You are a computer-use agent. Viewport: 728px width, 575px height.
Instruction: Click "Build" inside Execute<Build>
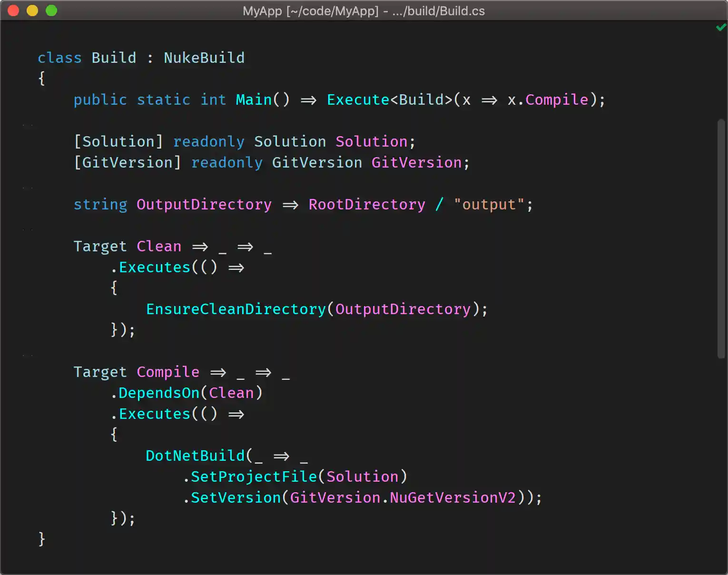[421, 100]
